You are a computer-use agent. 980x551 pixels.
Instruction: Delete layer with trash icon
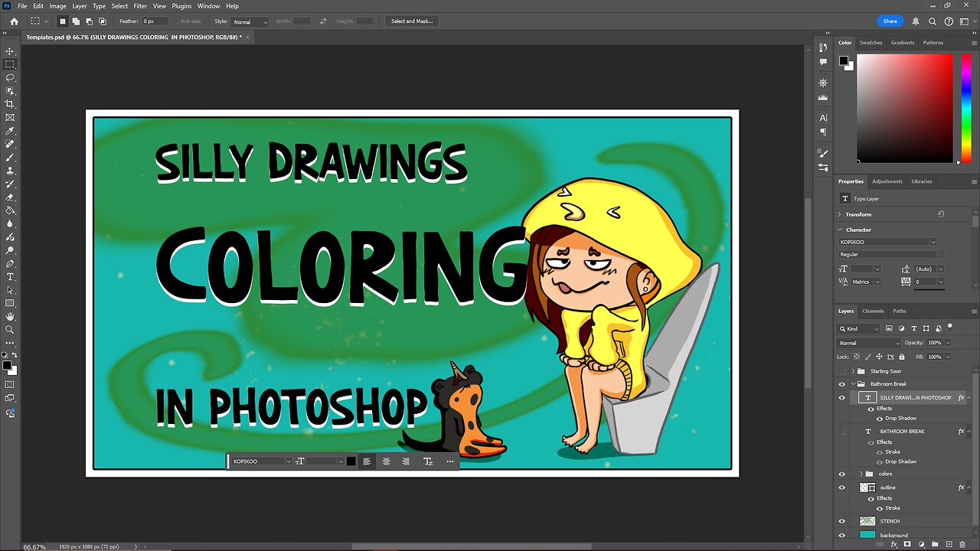pos(962,544)
